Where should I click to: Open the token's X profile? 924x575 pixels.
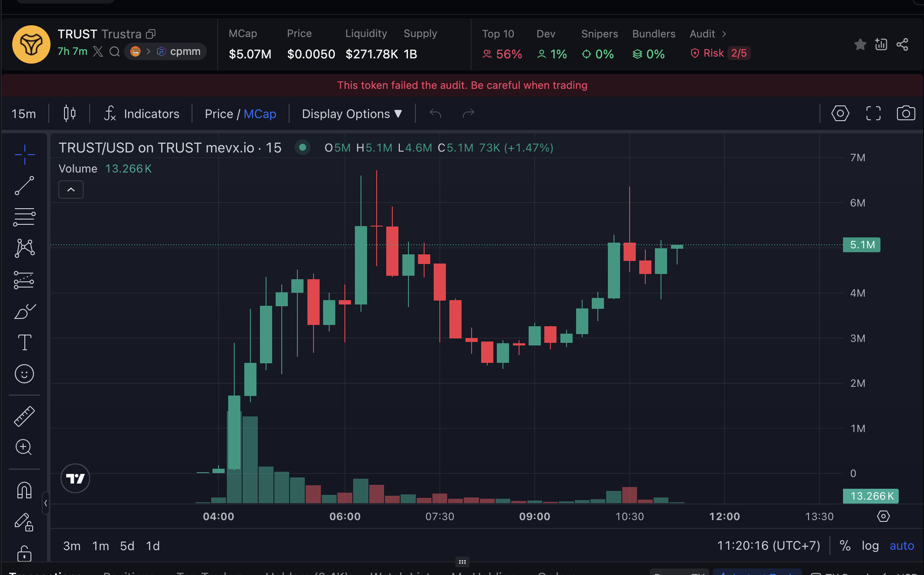(x=98, y=52)
